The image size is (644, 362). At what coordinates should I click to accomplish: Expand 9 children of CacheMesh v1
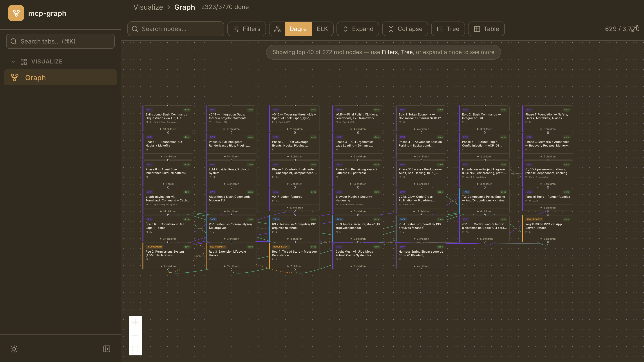point(358,266)
